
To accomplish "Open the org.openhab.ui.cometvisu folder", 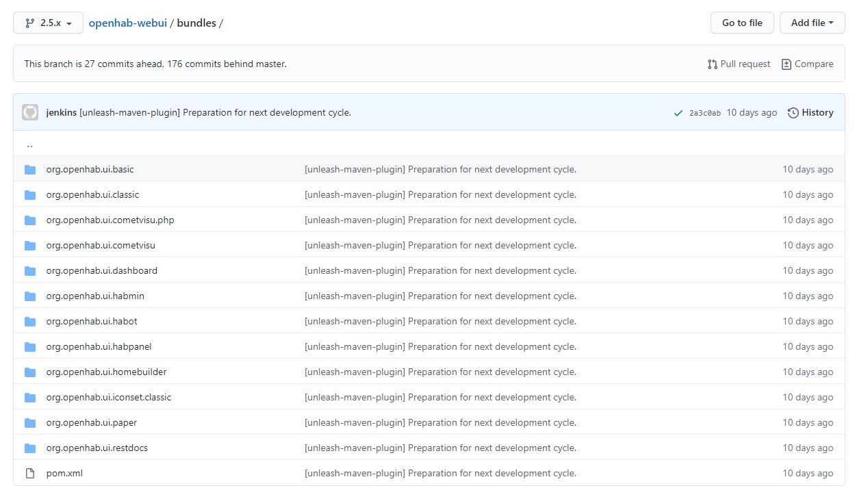I will (101, 245).
